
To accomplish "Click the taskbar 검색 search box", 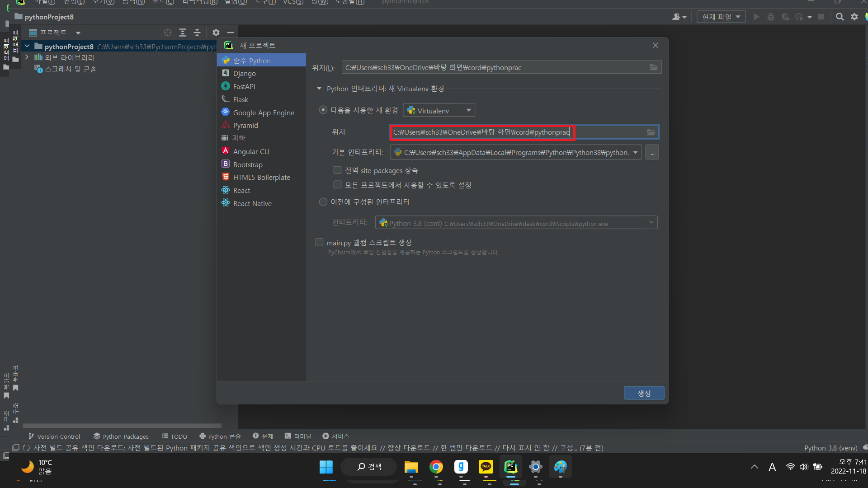I will pyautogui.click(x=369, y=467).
